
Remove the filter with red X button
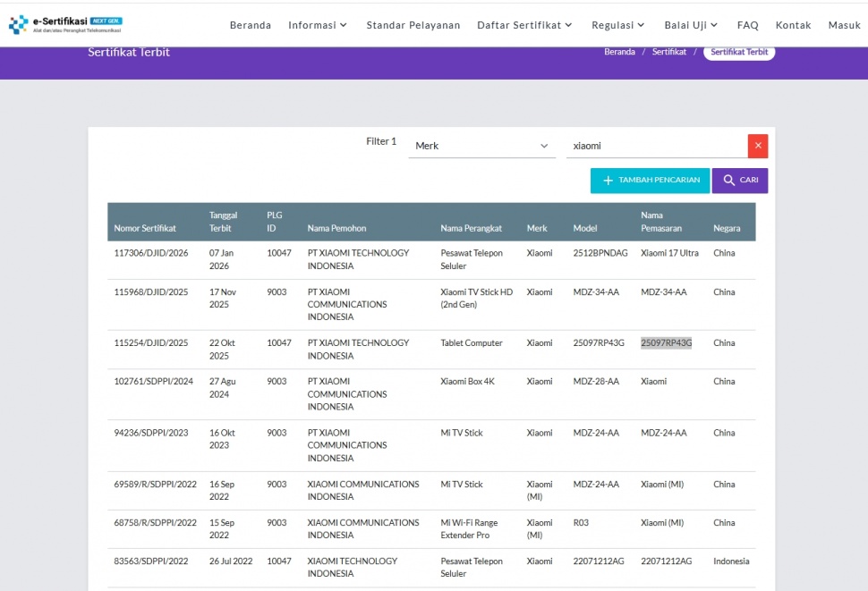point(758,146)
